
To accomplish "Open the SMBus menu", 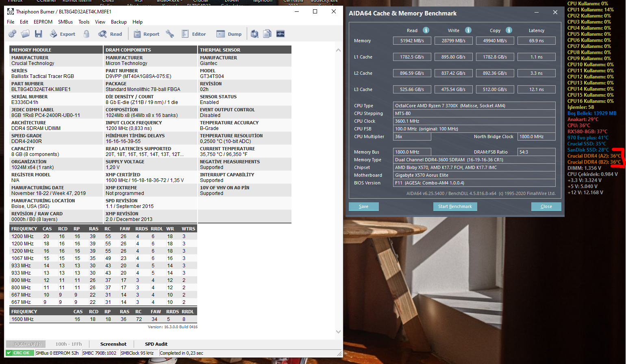I will coord(65,22).
